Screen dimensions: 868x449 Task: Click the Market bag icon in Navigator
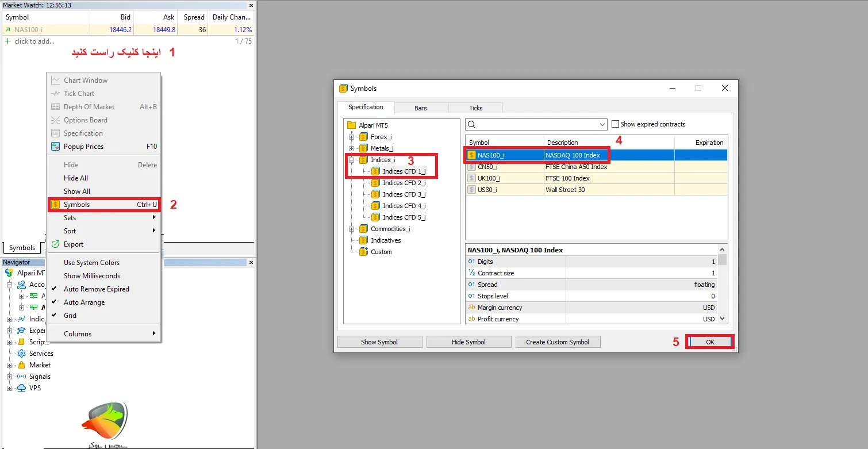click(21, 365)
